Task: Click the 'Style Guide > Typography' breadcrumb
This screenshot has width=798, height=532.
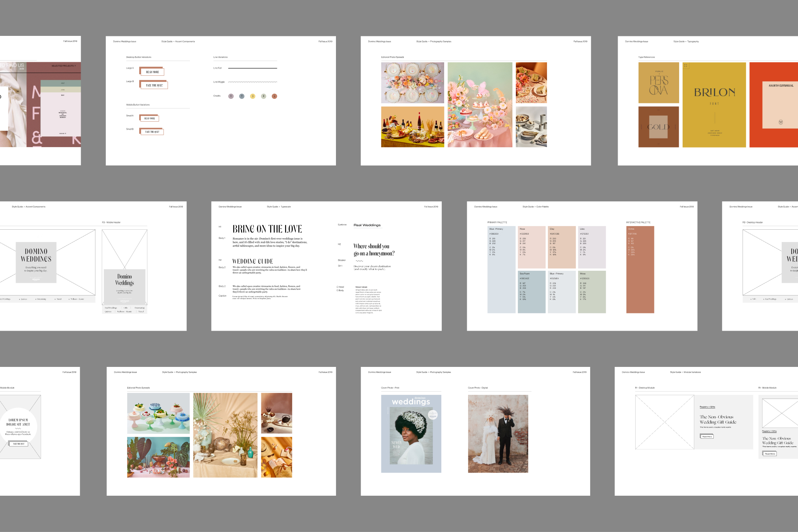Action: coord(686,41)
